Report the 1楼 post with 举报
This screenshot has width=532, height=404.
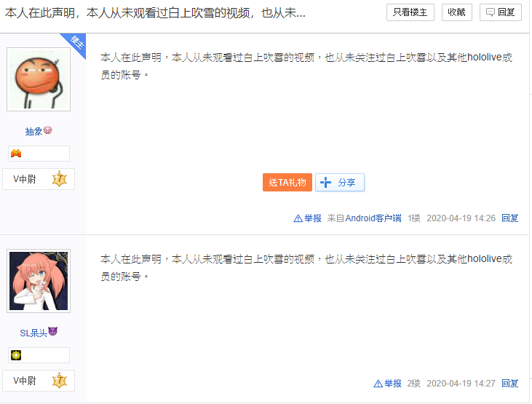(x=307, y=218)
